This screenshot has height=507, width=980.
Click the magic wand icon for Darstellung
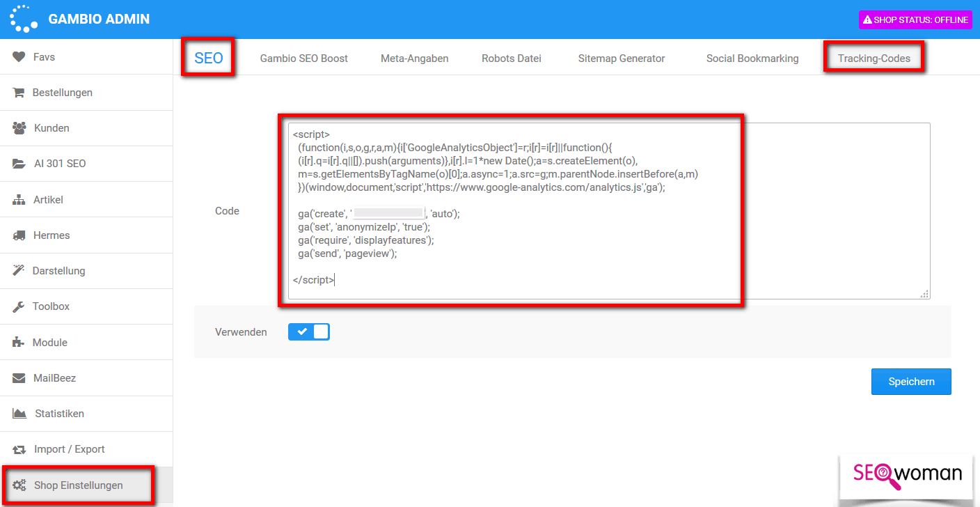19,271
